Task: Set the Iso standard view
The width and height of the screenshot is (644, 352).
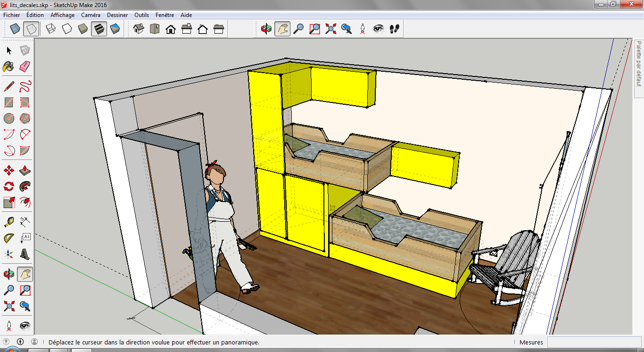Action: pyautogui.click(x=139, y=29)
